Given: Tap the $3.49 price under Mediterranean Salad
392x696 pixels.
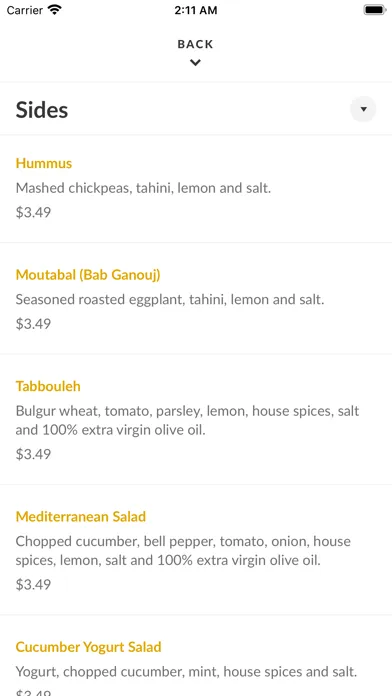Looking at the screenshot, I should pyautogui.click(x=33, y=584).
